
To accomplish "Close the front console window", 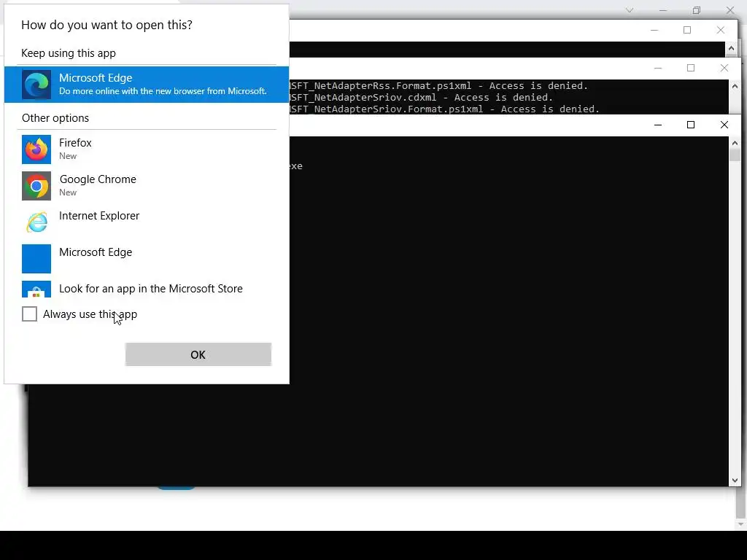I will coord(724,125).
